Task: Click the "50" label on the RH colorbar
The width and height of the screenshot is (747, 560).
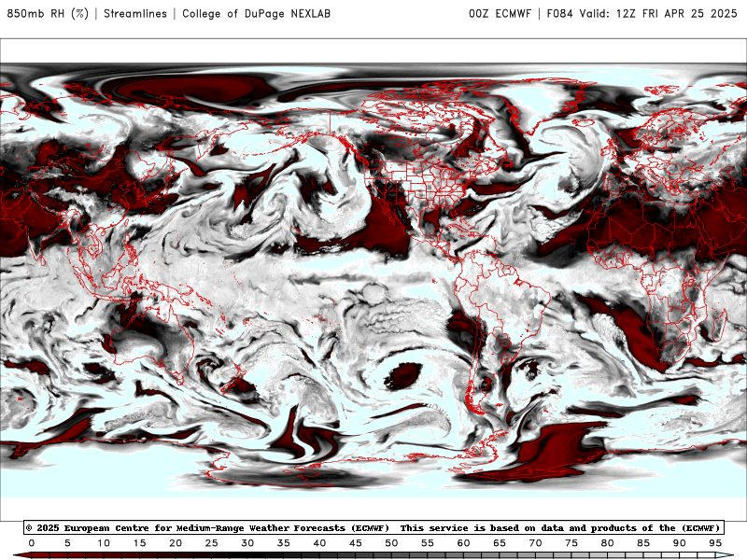Action: [x=391, y=543]
